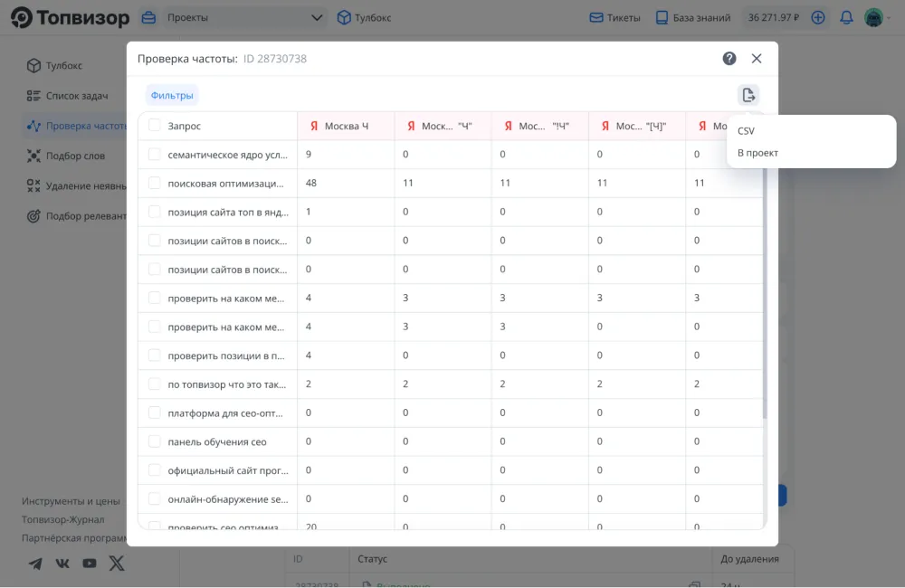Check the row онлайн-обнаружение se...
The image size is (905, 588).
(154, 498)
